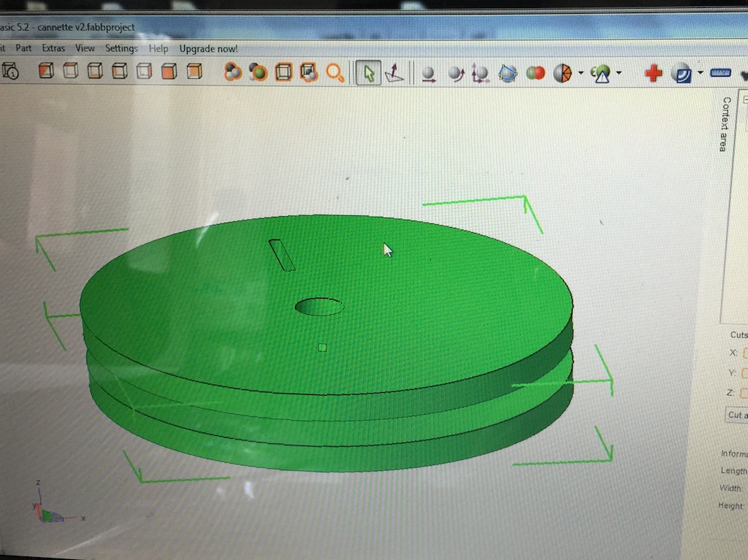Expand dropdown arrow beside blue measure icon
The width and height of the screenshot is (748, 560).
[701, 72]
